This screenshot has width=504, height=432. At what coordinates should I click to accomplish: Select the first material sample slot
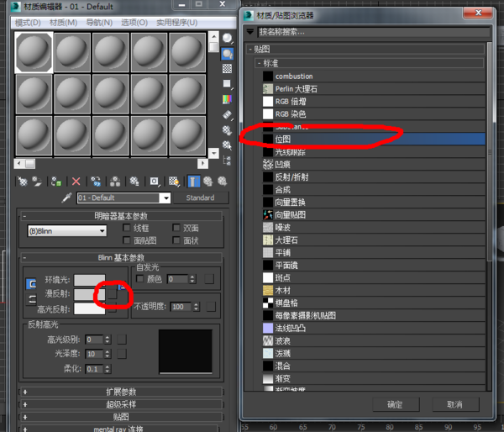34,52
